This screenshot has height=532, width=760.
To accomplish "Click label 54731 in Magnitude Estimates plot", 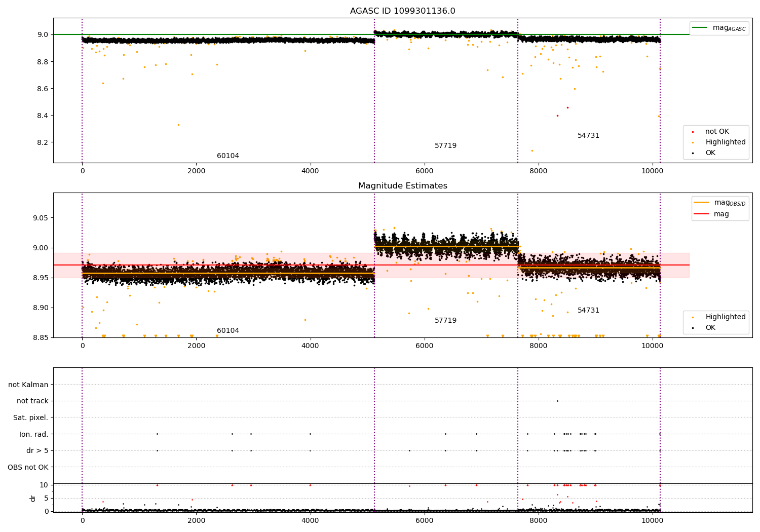I will [x=588, y=311].
